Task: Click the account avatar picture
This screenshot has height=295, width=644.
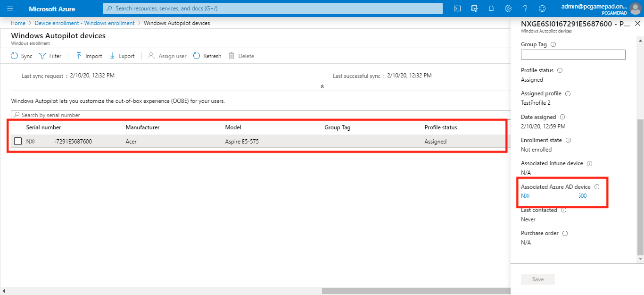Action: point(636,9)
